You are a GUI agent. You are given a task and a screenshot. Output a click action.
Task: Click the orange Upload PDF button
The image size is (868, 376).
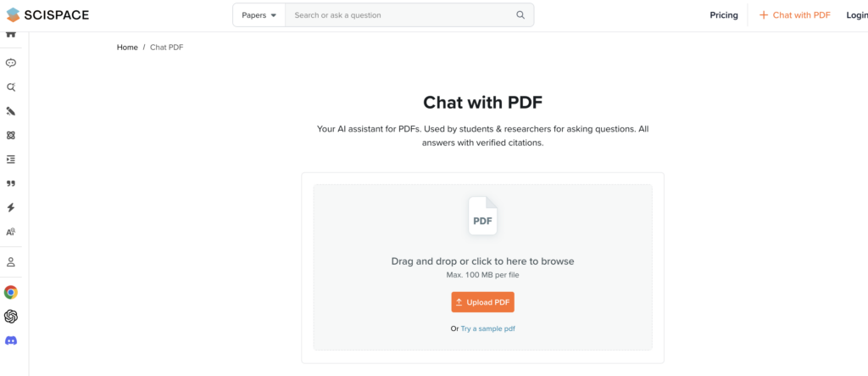point(482,302)
